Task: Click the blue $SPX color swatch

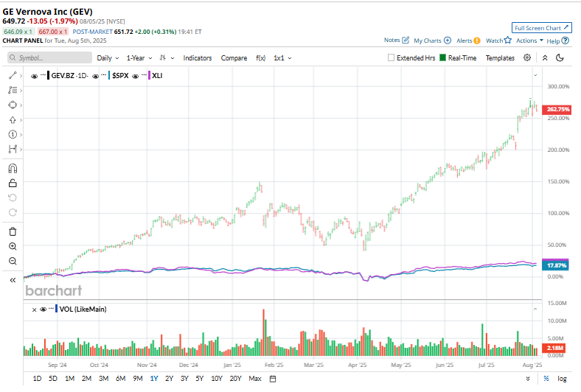Action: [109, 75]
